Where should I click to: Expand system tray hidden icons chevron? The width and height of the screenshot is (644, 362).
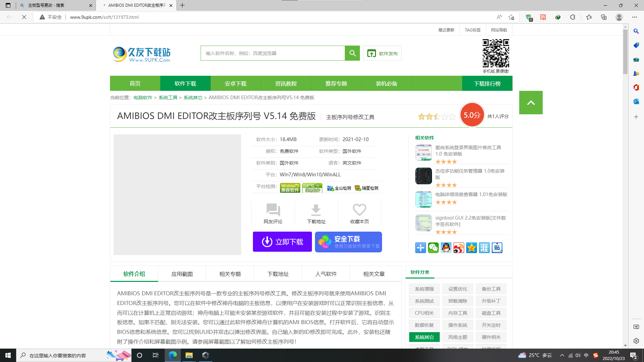(562, 355)
